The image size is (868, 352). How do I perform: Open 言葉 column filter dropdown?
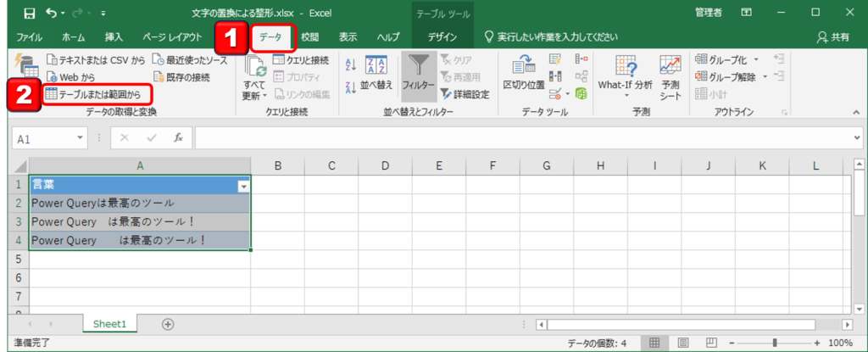point(243,187)
